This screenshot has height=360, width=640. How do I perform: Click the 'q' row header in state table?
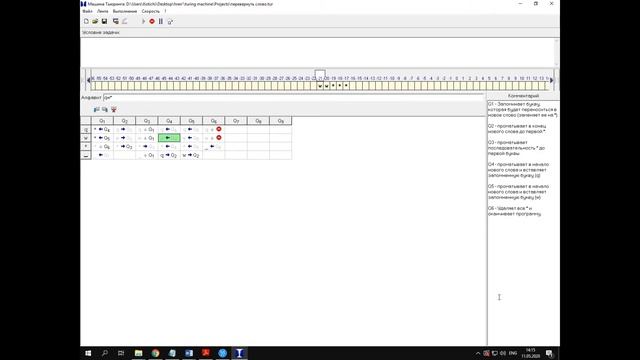pyautogui.click(x=86, y=129)
